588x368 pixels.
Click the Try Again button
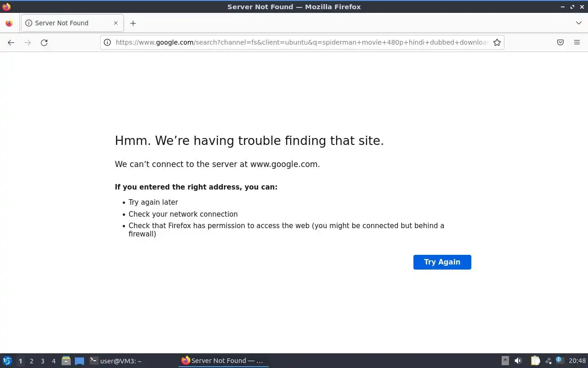click(x=442, y=262)
